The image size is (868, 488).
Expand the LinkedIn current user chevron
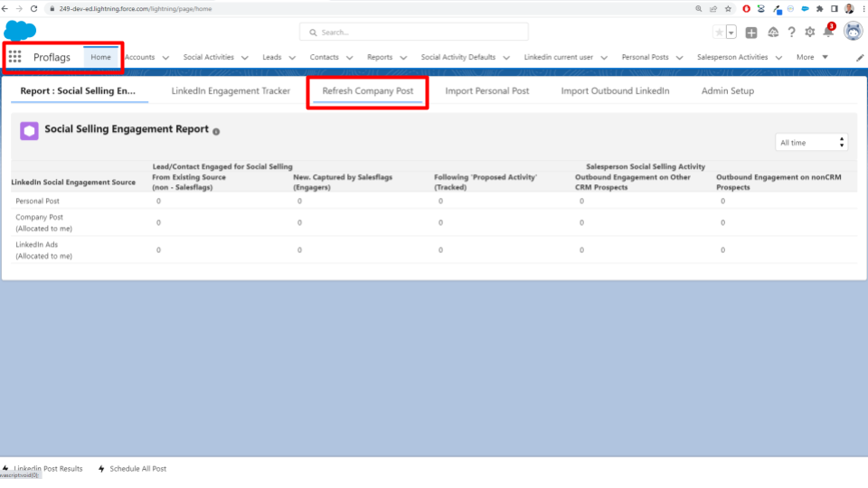click(x=604, y=58)
